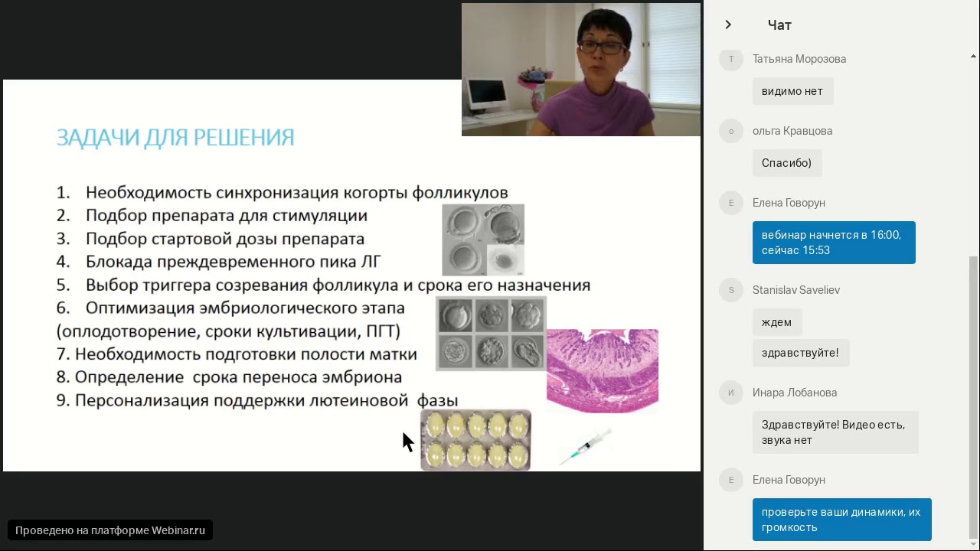980x551 pixels.
Task: Click the Webinar.ru platform badge
Action: [110, 530]
